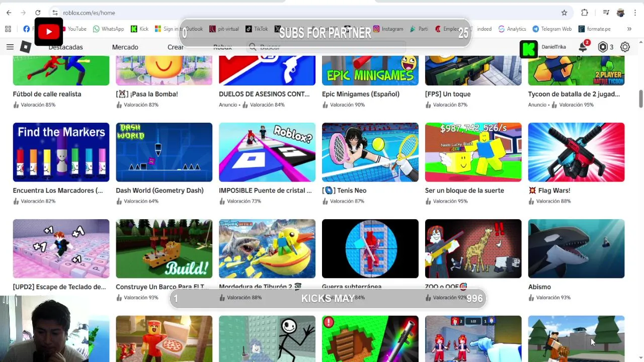The image size is (644, 362).
Task: Open the browser extensions puzzle icon
Action: coord(585,13)
